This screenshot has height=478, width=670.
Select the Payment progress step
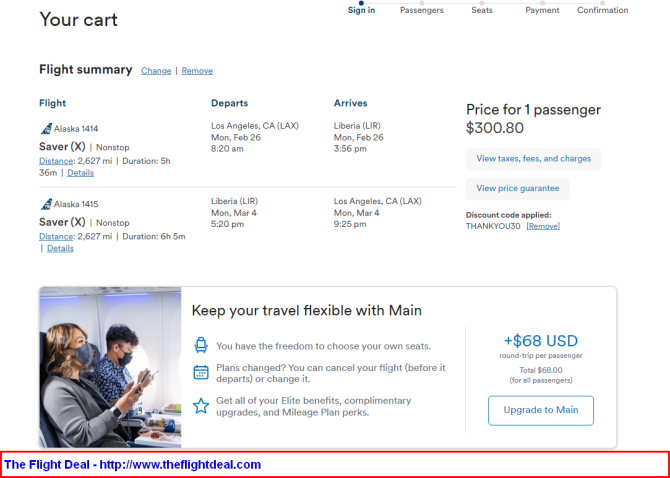pos(542,10)
